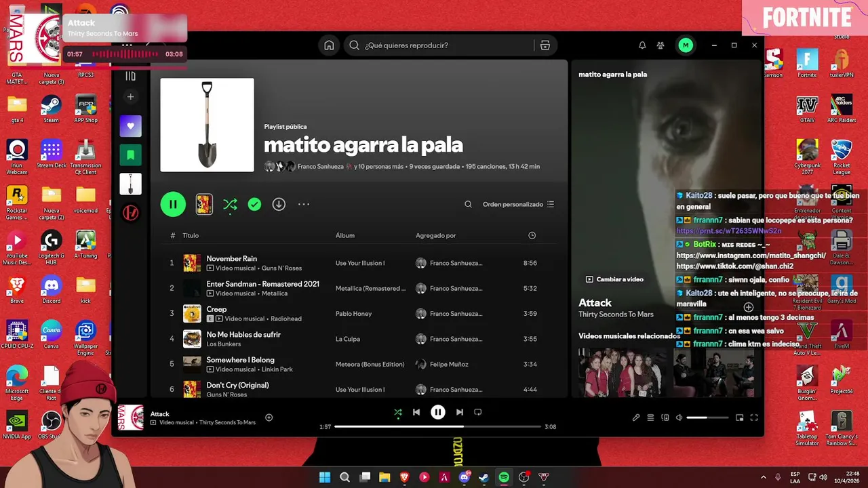868x488 pixels.
Task: Open the miniplayer icon
Action: point(740,418)
